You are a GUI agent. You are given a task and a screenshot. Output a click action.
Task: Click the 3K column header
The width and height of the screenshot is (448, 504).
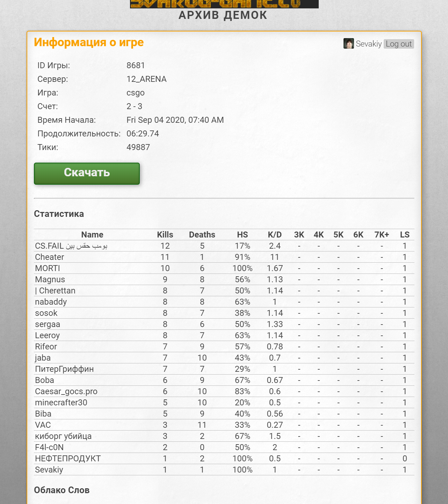[299, 235]
